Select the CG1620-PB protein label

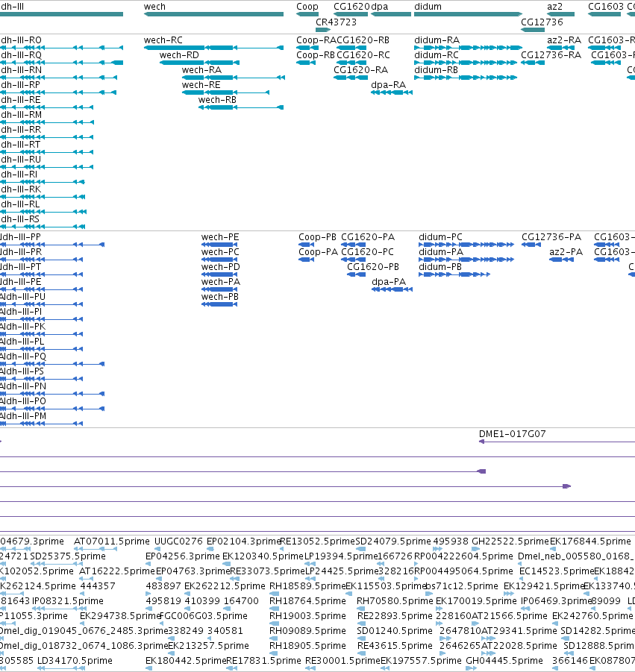point(373,267)
